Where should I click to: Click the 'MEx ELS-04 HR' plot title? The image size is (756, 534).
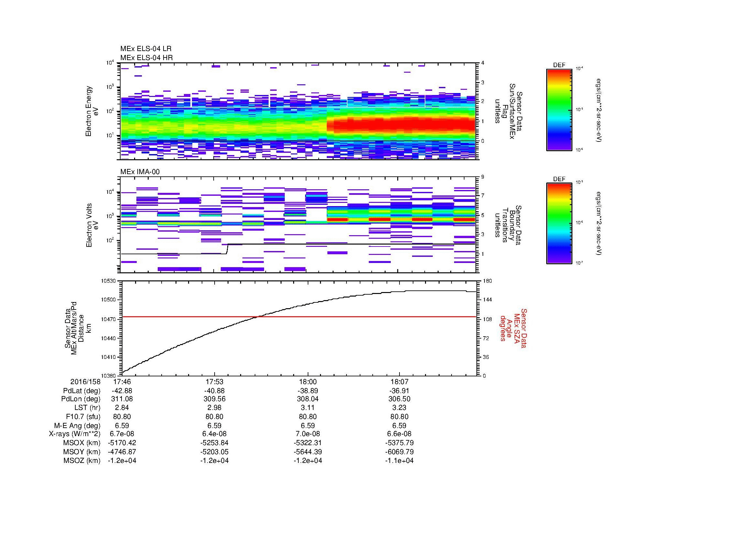point(146,58)
